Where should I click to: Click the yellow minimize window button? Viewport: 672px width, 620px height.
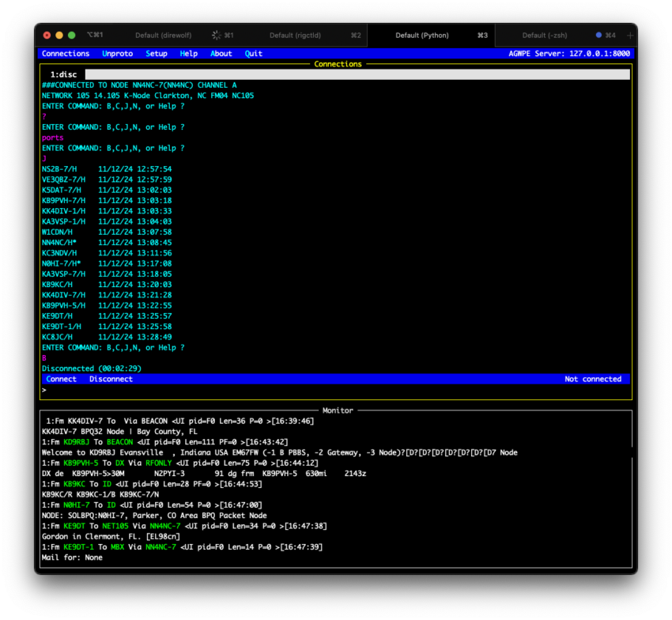point(59,36)
